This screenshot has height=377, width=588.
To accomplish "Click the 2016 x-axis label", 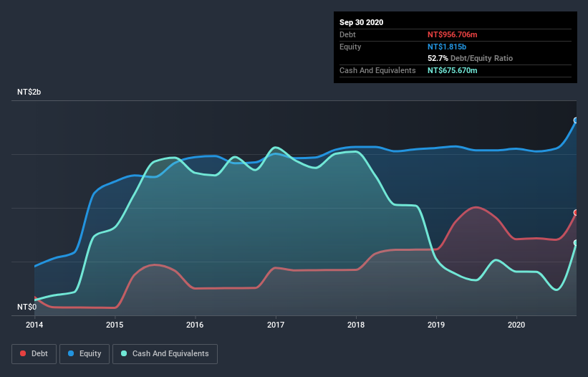I will coord(195,325).
